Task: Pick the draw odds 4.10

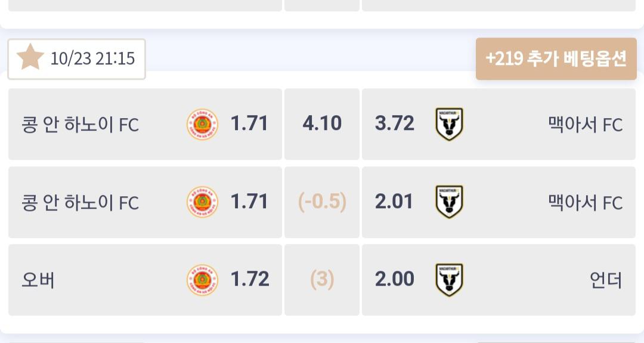Action: (322, 124)
